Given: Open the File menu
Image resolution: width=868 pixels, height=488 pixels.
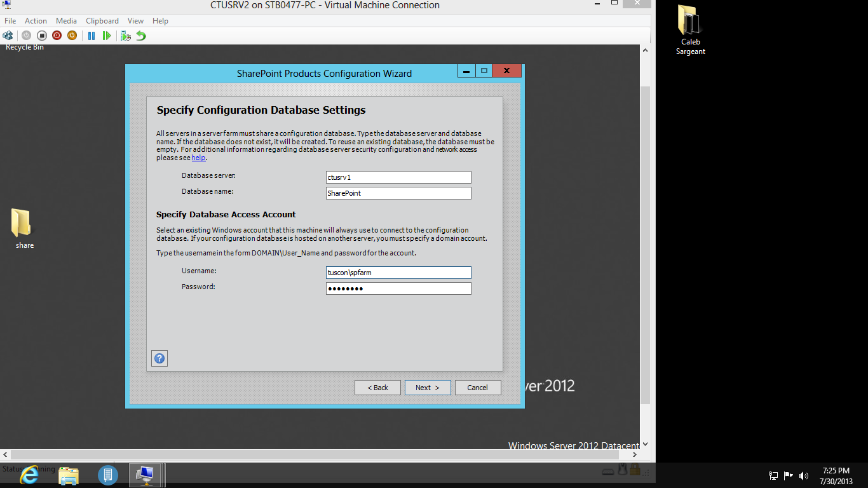Looking at the screenshot, I should (x=10, y=21).
